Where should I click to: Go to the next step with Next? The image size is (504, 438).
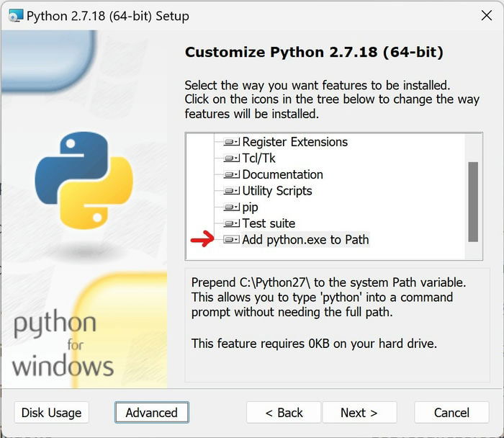point(359,413)
